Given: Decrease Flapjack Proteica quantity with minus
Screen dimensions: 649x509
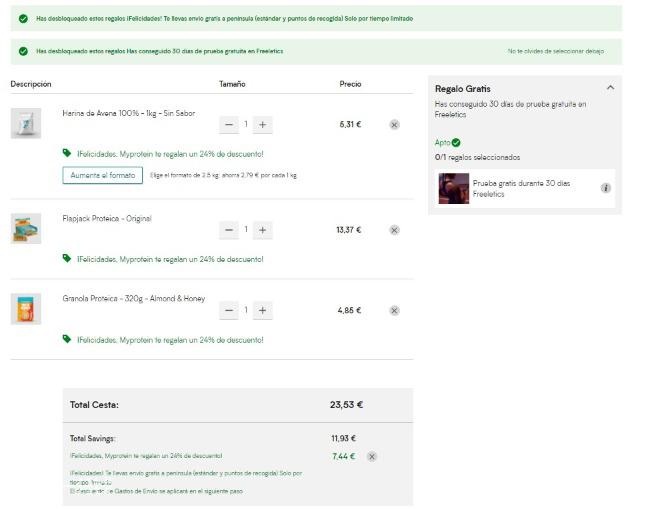Looking at the screenshot, I should tap(229, 230).
